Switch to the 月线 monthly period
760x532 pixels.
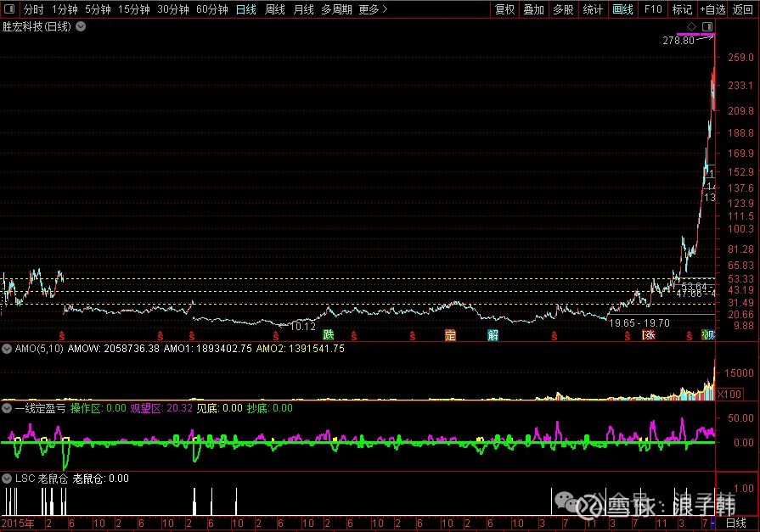point(304,9)
